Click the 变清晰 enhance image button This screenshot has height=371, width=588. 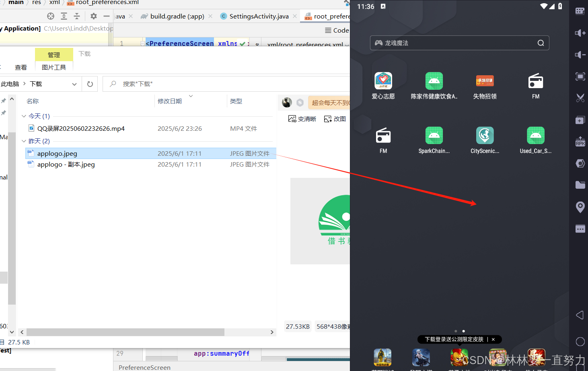point(302,119)
